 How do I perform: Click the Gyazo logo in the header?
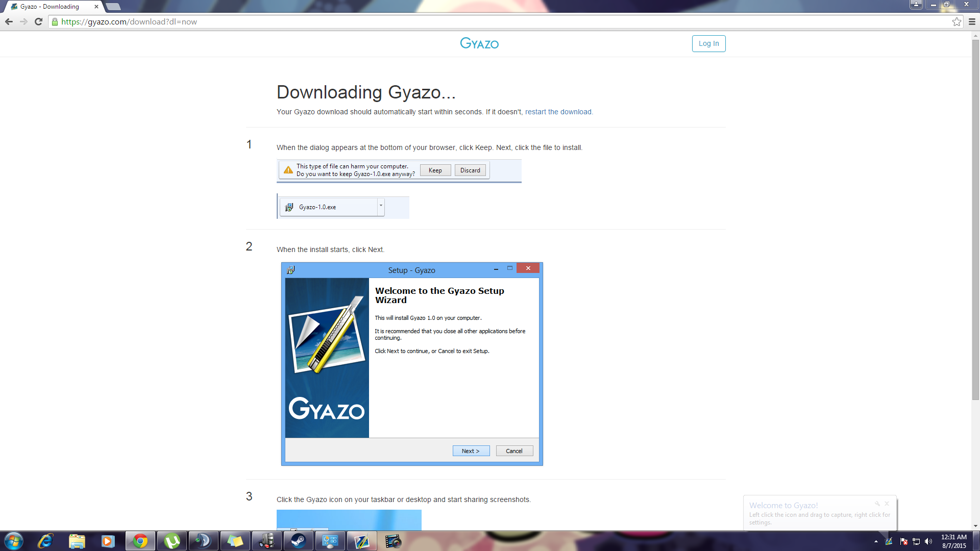(x=479, y=43)
